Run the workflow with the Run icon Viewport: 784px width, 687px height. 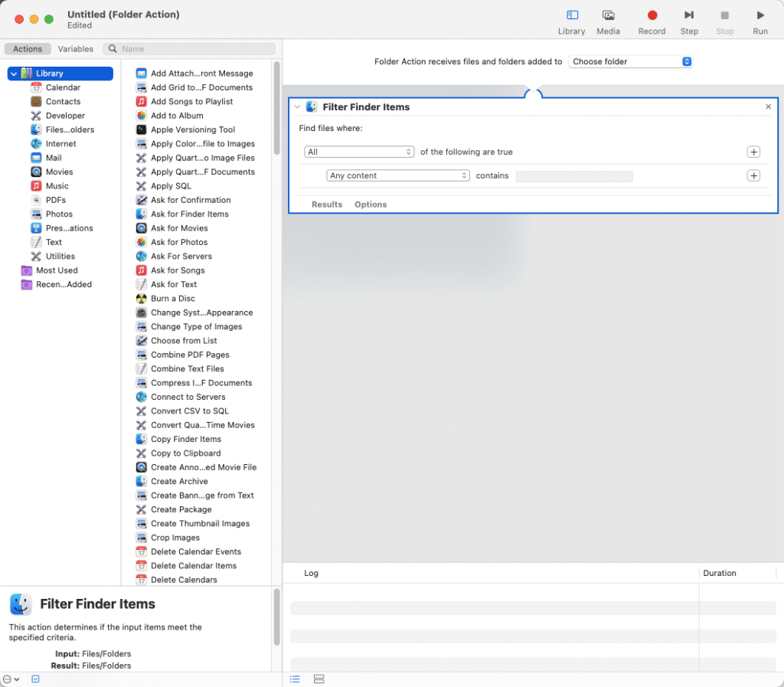(x=760, y=15)
